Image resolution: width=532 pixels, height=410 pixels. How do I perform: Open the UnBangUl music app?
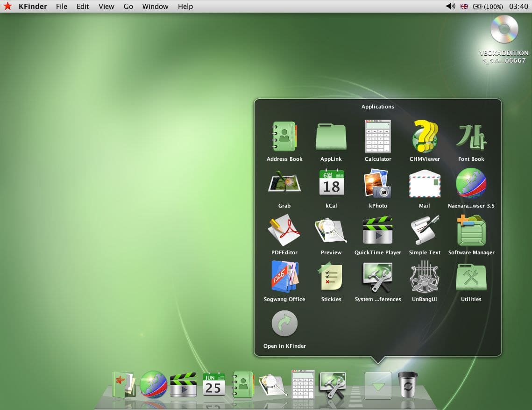click(x=425, y=277)
